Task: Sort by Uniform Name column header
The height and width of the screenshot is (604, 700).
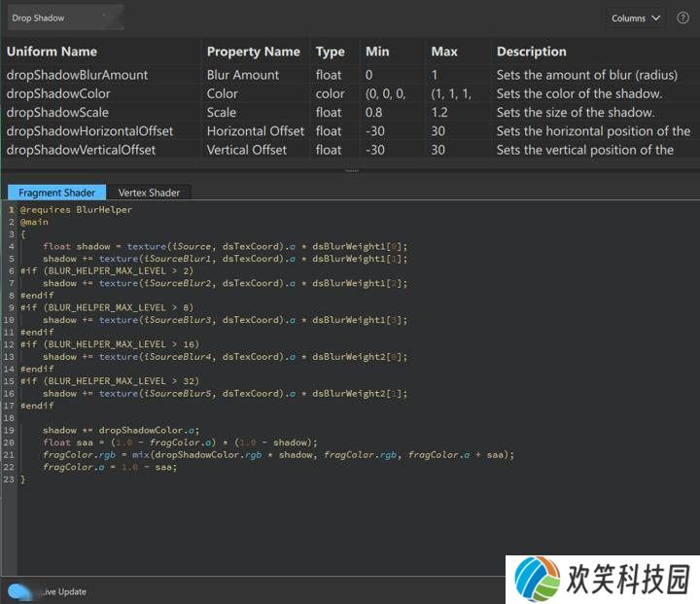Action: [52, 52]
